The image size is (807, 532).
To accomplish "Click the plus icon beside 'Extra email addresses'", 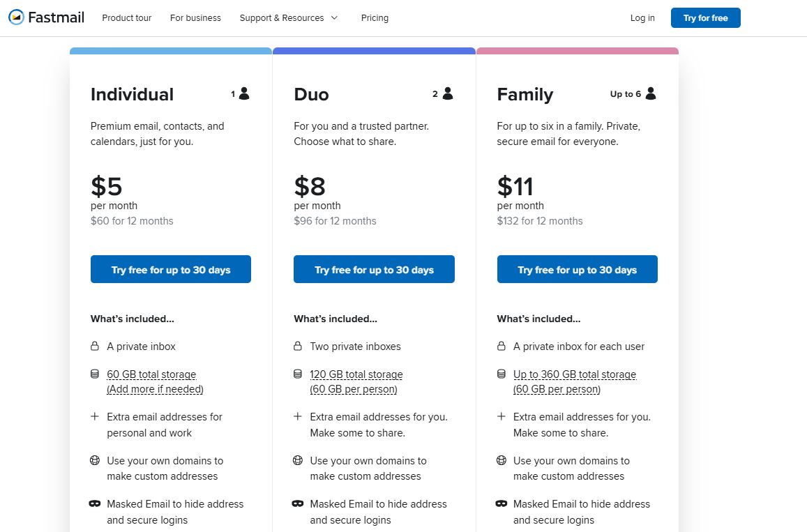I will click(x=95, y=416).
